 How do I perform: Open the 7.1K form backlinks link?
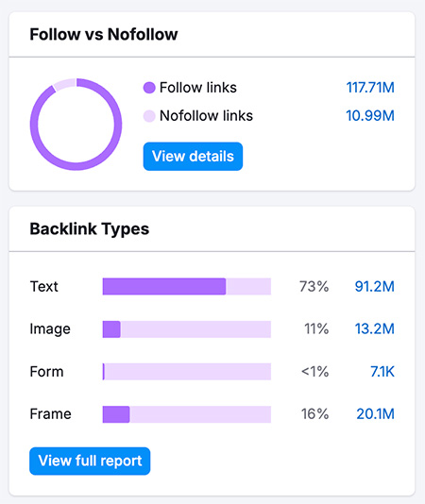coord(382,372)
